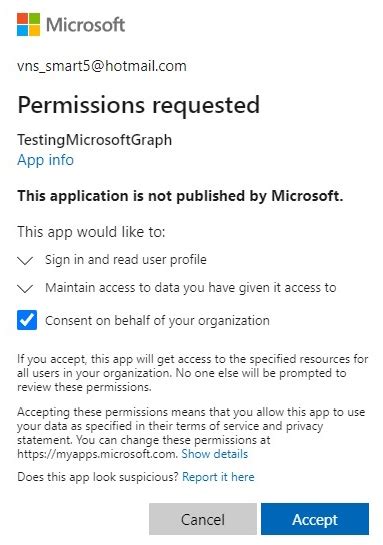Click the Microsoft four-color logo

28,25
